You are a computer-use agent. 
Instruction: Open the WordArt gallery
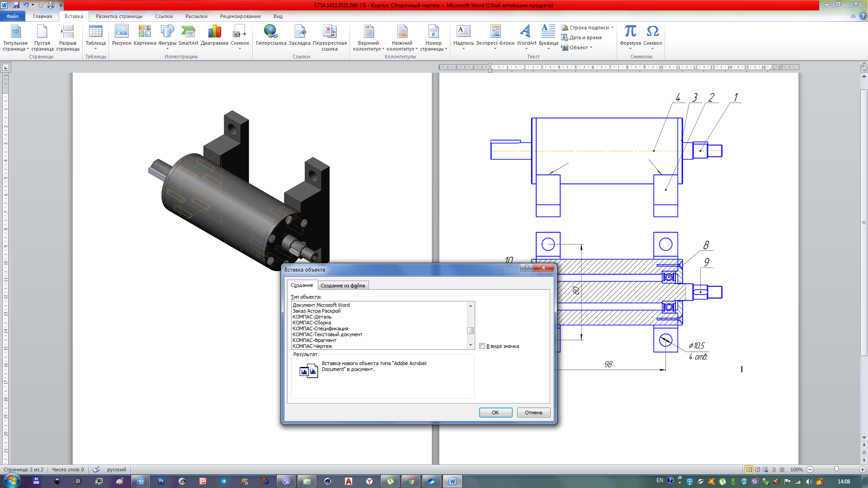coord(526,32)
